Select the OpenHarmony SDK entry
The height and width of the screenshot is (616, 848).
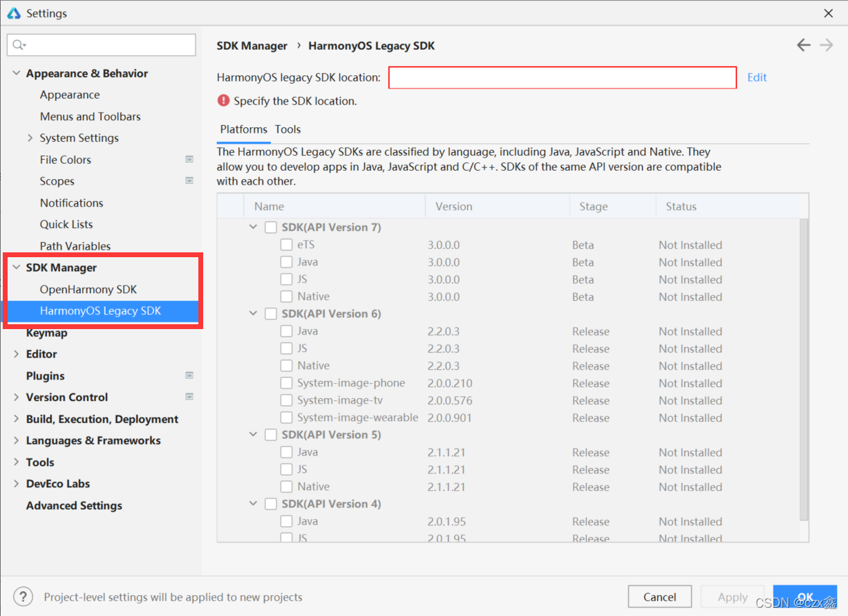88,289
